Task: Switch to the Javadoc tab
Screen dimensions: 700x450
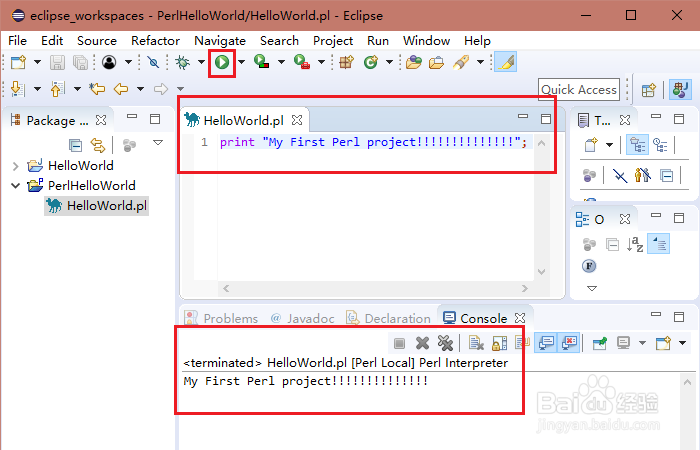Action: [x=303, y=319]
